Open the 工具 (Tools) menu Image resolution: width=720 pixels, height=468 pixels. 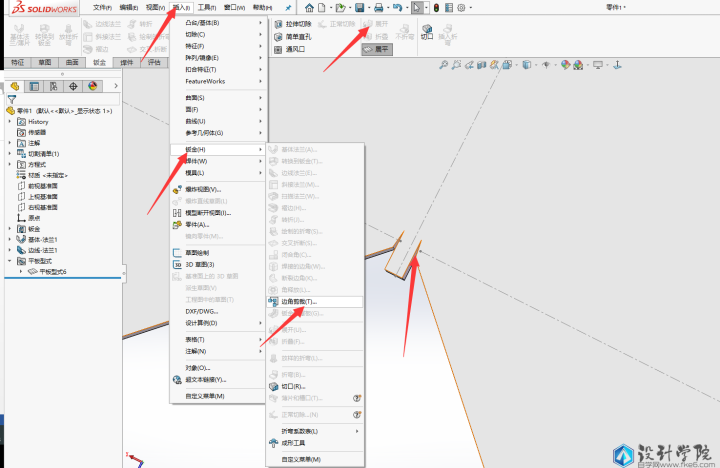click(206, 7)
